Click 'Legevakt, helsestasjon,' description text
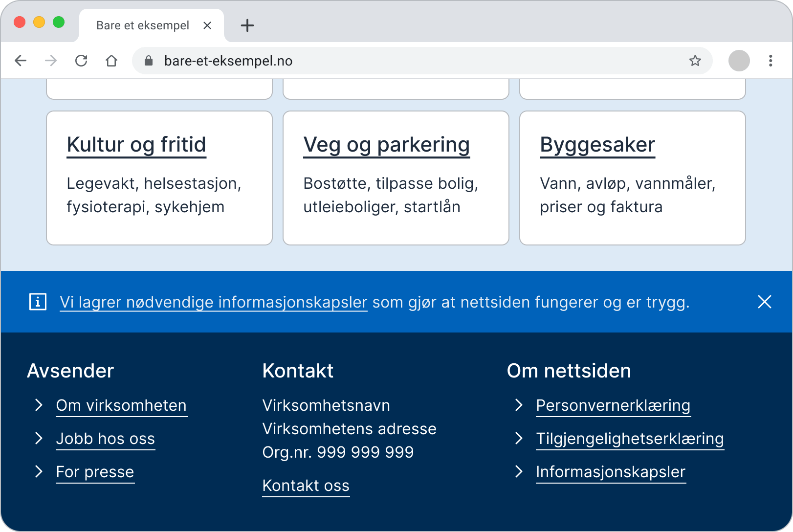 tap(154, 183)
